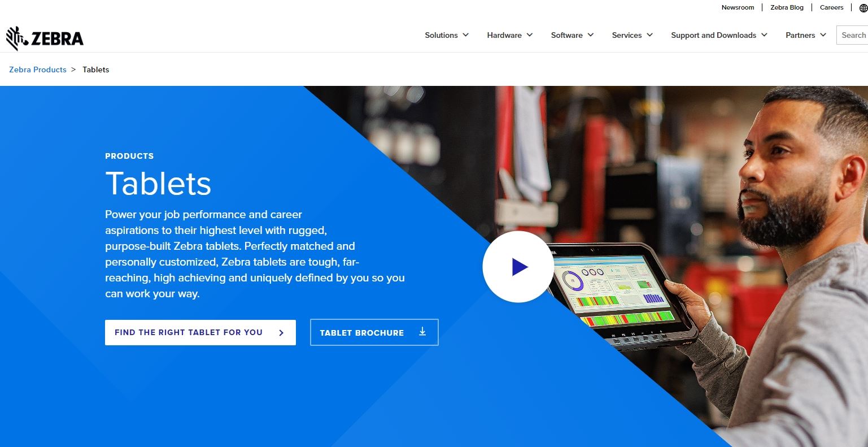Expand the Support and Downloads chevron
This screenshot has height=447, width=868.
click(x=764, y=35)
